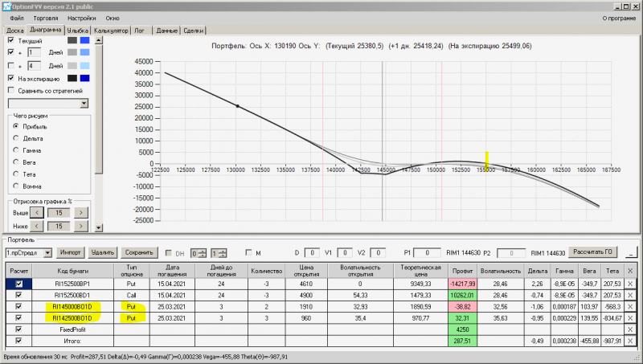Screen dimensions: 643x364
Task: Remove the RI142500BO1D Put row via X
Action: coord(630,318)
